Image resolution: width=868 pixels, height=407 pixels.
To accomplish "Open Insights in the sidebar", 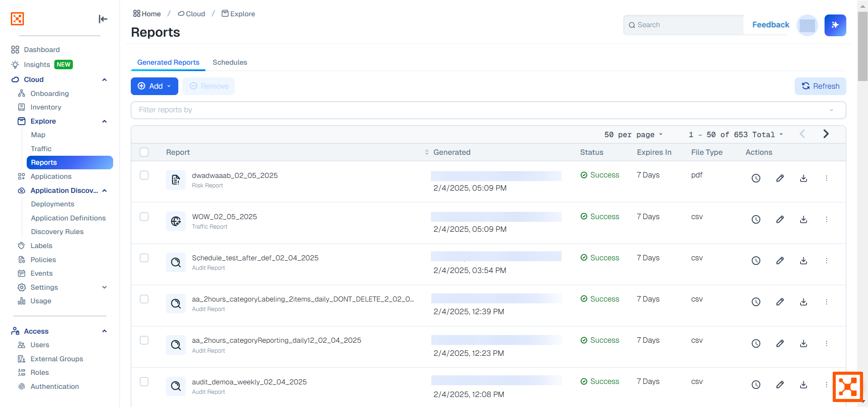I will (x=37, y=65).
